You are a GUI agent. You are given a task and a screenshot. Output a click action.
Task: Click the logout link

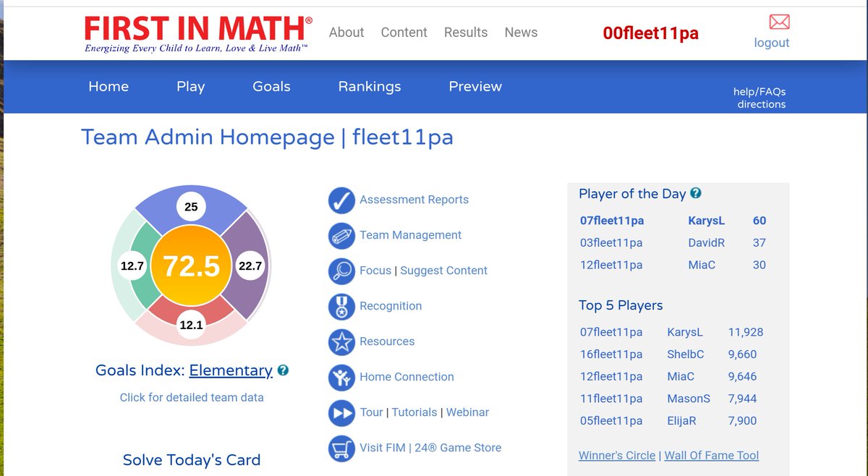click(772, 43)
